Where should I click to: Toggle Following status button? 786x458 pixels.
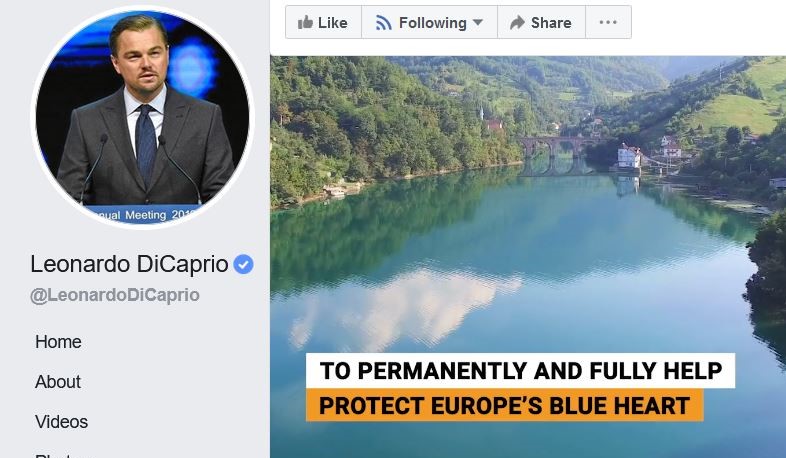tap(429, 22)
